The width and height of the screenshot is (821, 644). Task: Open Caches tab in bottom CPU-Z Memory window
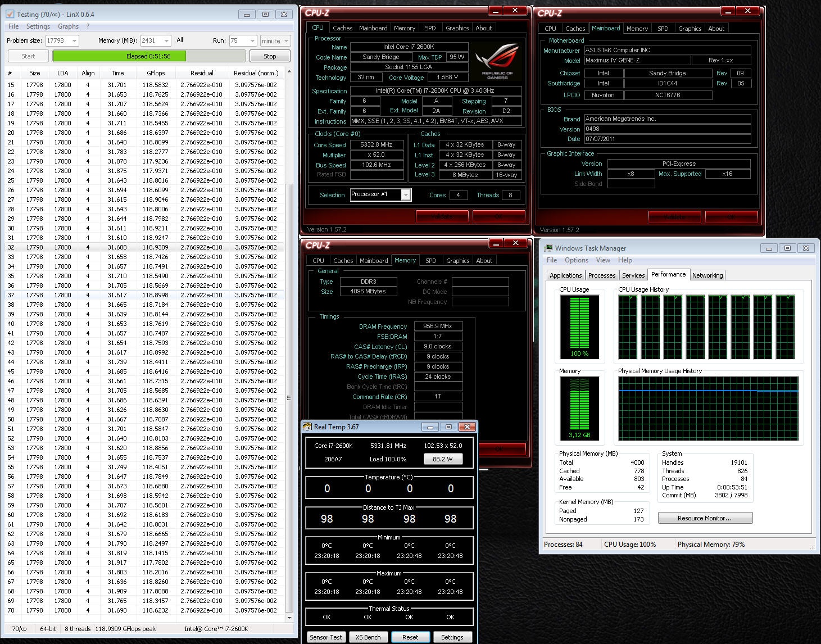(x=343, y=261)
